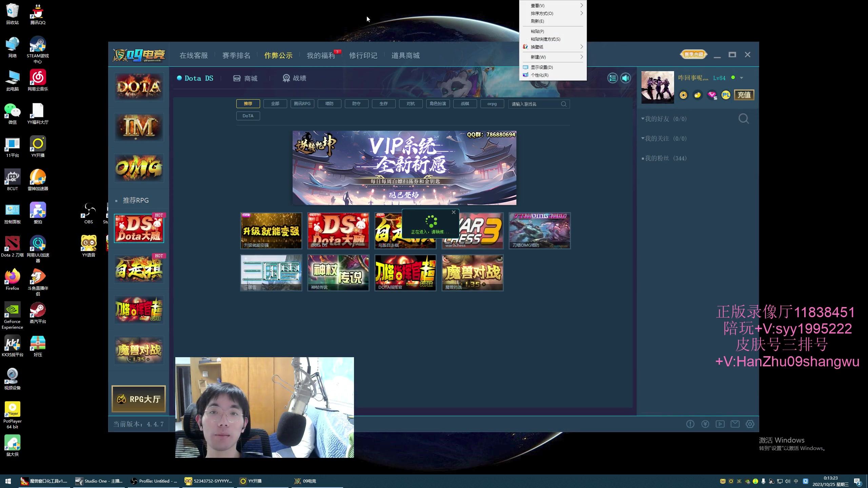Select the 腾讯RPG filter tag
Screen dimensions: 868x488
tap(302, 104)
